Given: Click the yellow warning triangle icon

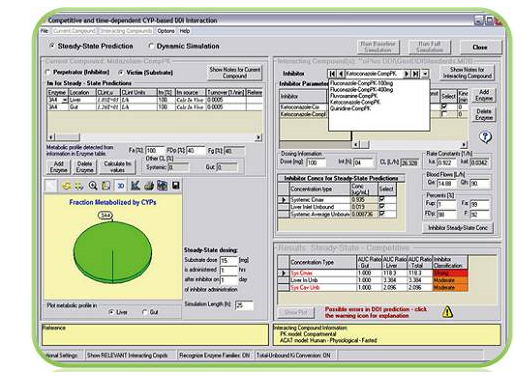Looking at the screenshot, I should [448, 312].
